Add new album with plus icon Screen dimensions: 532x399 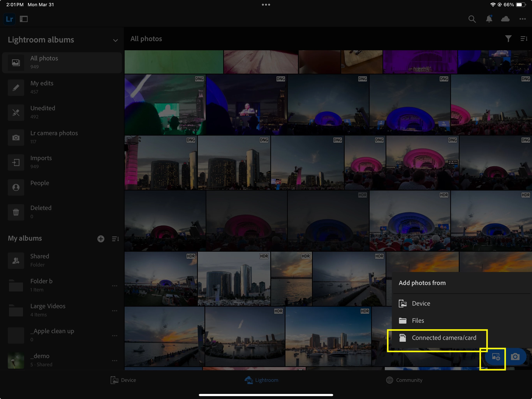pos(101,239)
